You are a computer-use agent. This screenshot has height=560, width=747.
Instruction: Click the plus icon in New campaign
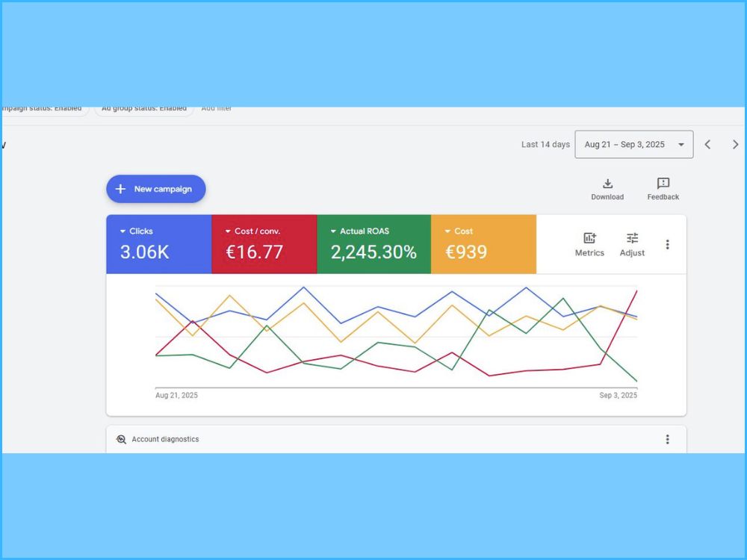tap(120, 189)
